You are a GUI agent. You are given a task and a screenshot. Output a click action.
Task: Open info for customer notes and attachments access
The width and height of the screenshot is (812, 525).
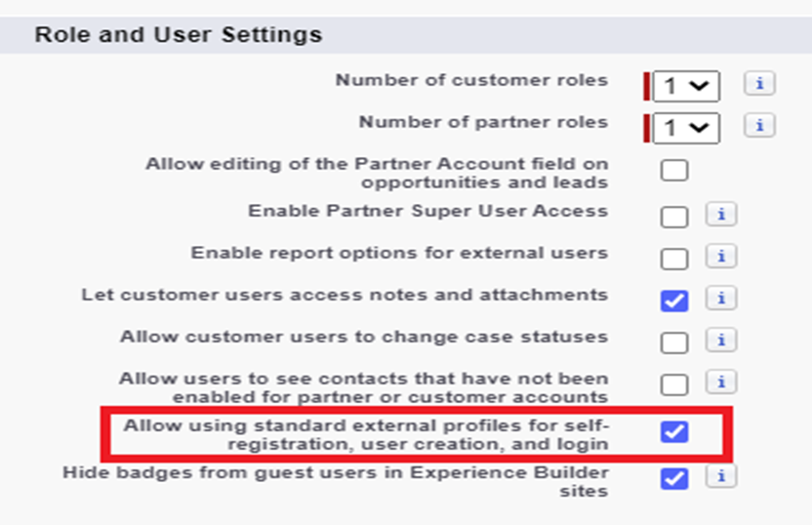click(720, 298)
